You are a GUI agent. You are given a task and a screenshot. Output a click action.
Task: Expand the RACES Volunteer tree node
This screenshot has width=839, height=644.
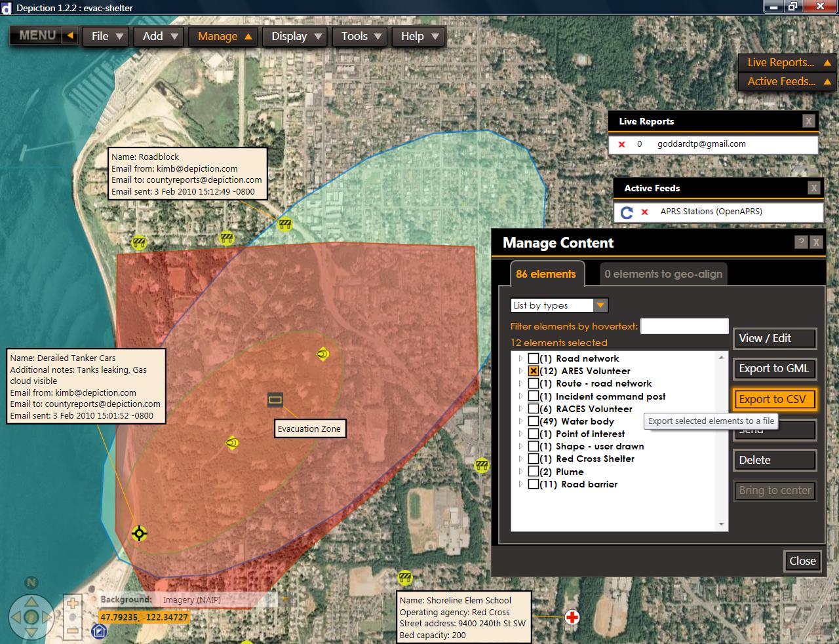tap(521, 409)
